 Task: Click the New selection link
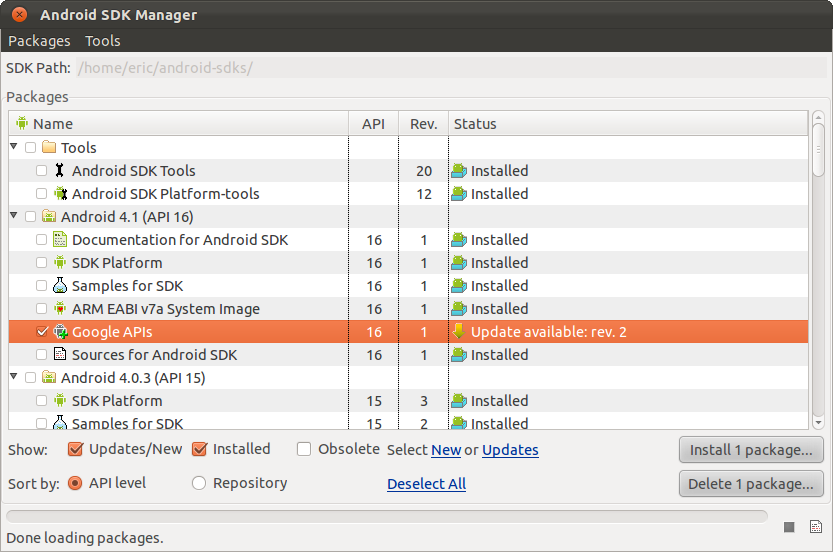click(x=446, y=450)
